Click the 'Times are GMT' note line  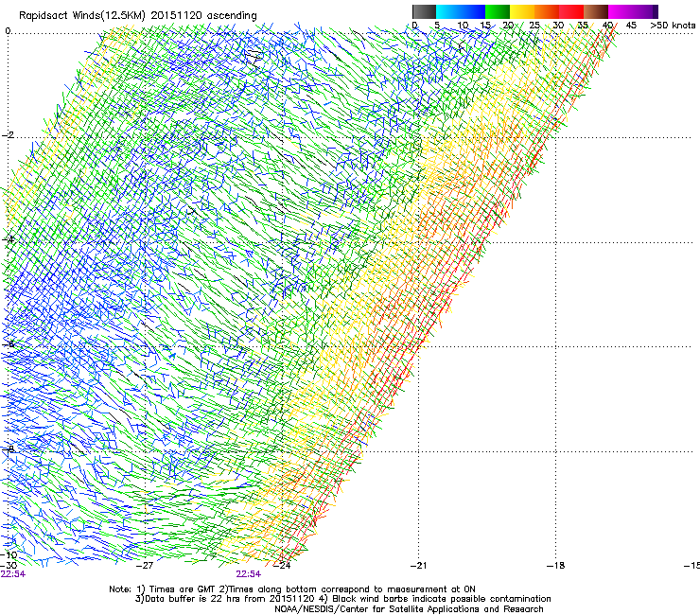(x=292, y=589)
